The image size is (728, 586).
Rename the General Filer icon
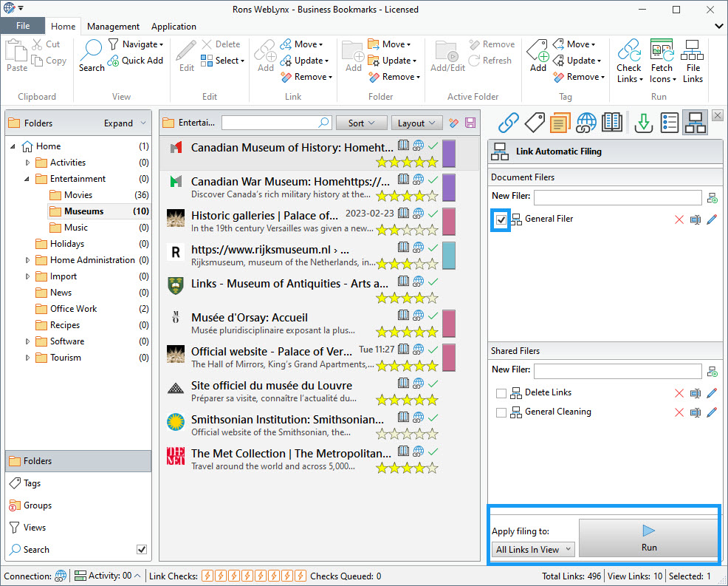tap(696, 219)
